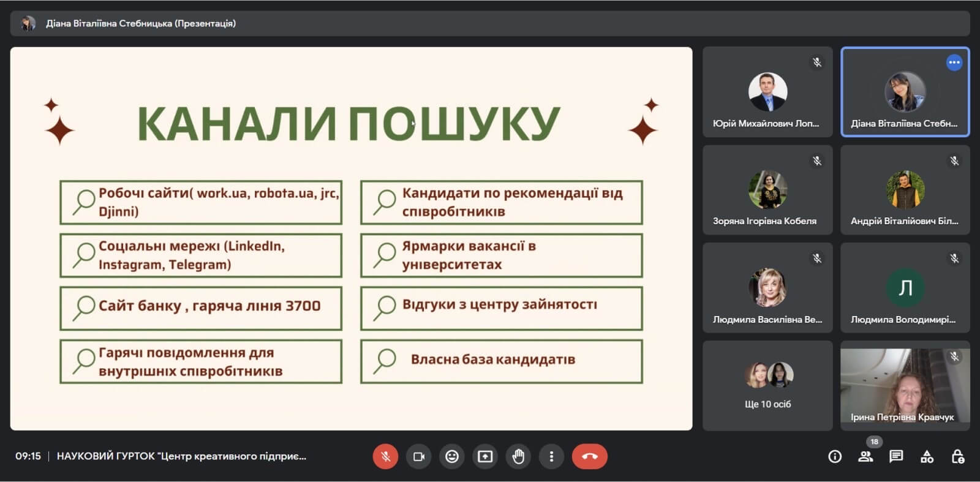Click the presenter name header bar
980x482 pixels.
pos(141,23)
